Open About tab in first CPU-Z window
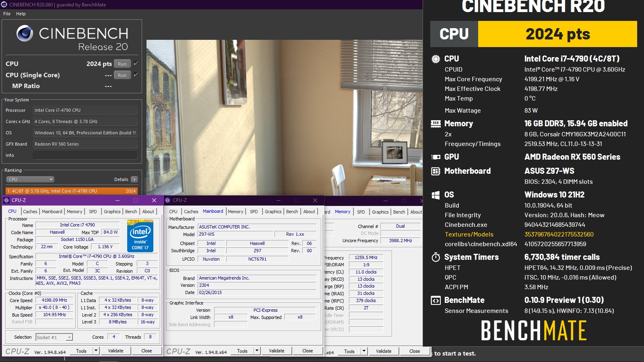 click(148, 212)
